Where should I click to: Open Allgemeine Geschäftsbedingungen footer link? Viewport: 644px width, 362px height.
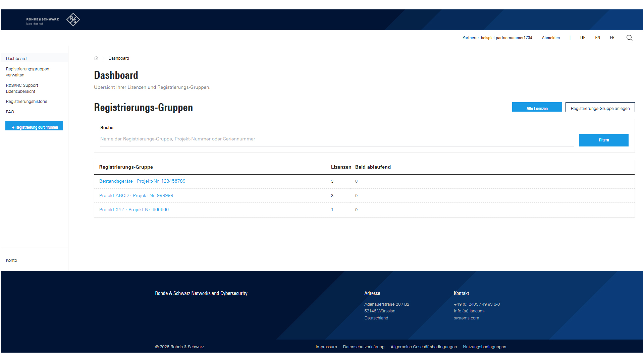[424, 347]
